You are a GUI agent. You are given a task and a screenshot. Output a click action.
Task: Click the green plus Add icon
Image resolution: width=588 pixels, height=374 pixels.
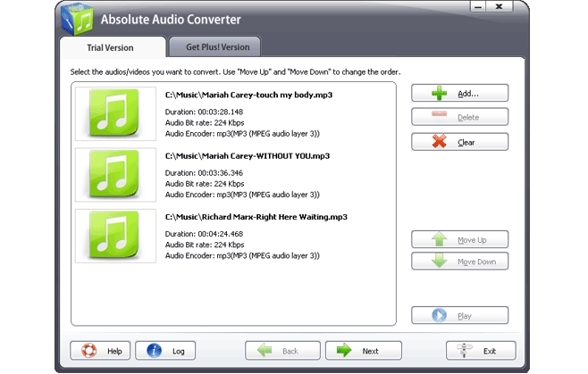tap(439, 94)
